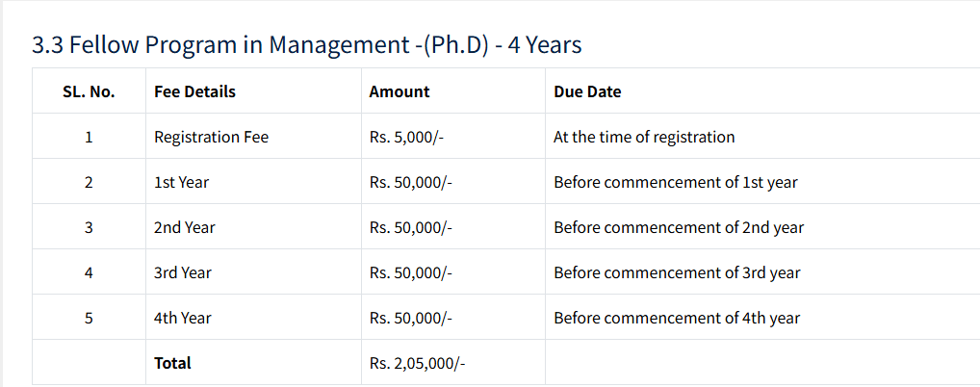Viewport: 980px width, 387px height.
Task: Select the 4th Year fee row label
Action: pos(183,318)
